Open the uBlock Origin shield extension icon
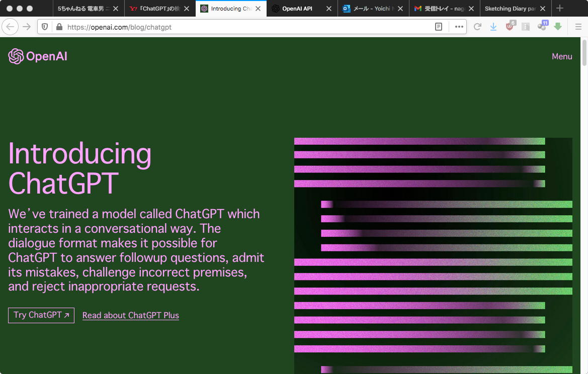This screenshot has width=588, height=374. pyautogui.click(x=510, y=26)
